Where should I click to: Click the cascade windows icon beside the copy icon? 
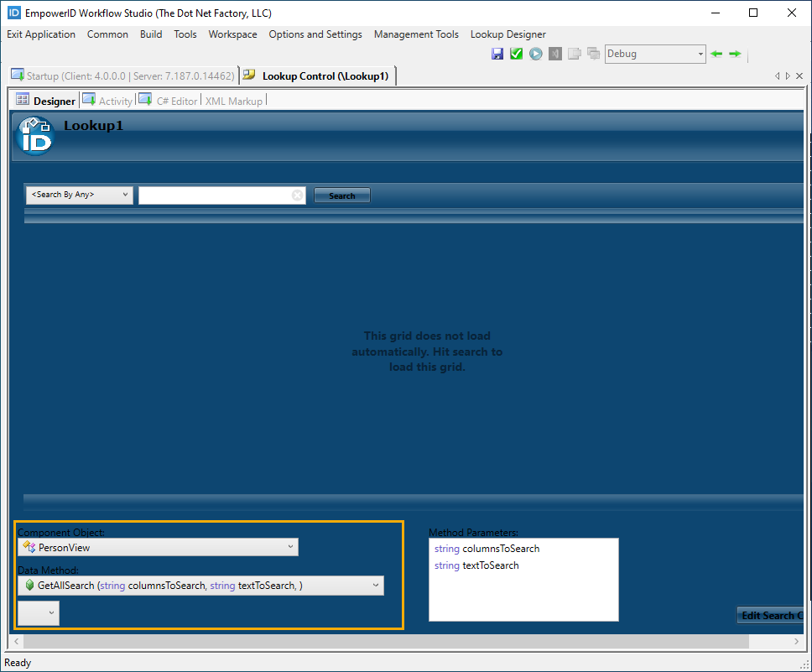tap(593, 53)
